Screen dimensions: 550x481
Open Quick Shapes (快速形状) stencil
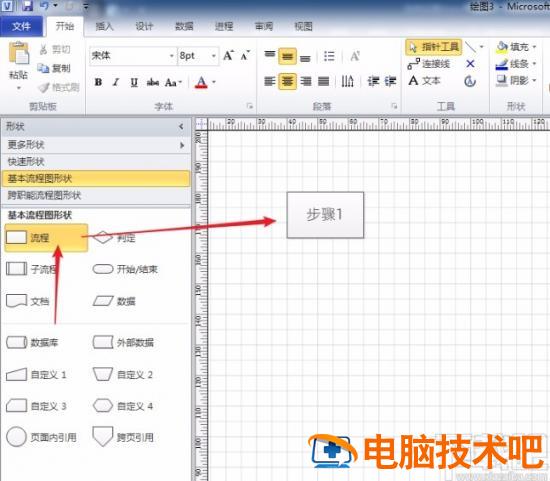click(x=95, y=162)
